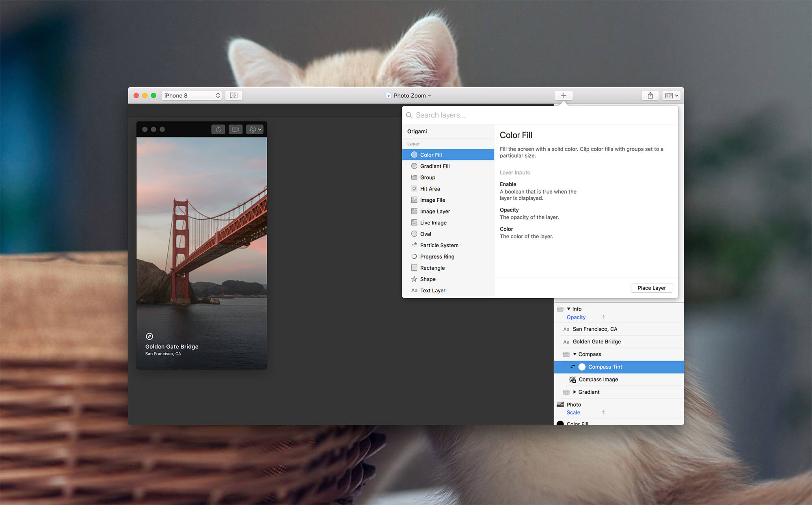
Task: Open the viewer settings gear menu
Action: tap(255, 129)
